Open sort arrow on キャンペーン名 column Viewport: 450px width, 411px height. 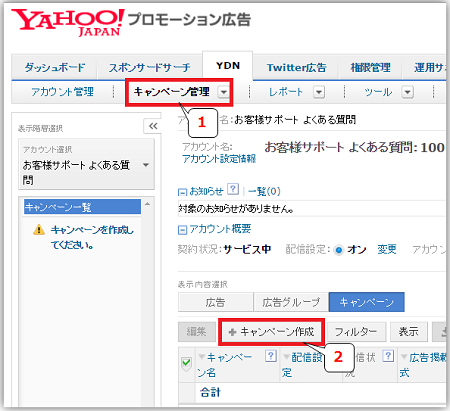point(201,357)
